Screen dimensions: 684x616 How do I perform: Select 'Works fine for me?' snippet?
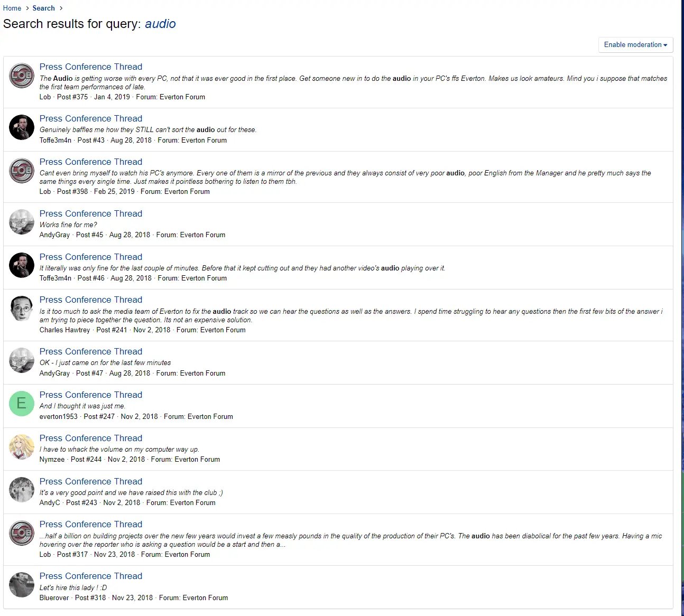coord(68,225)
